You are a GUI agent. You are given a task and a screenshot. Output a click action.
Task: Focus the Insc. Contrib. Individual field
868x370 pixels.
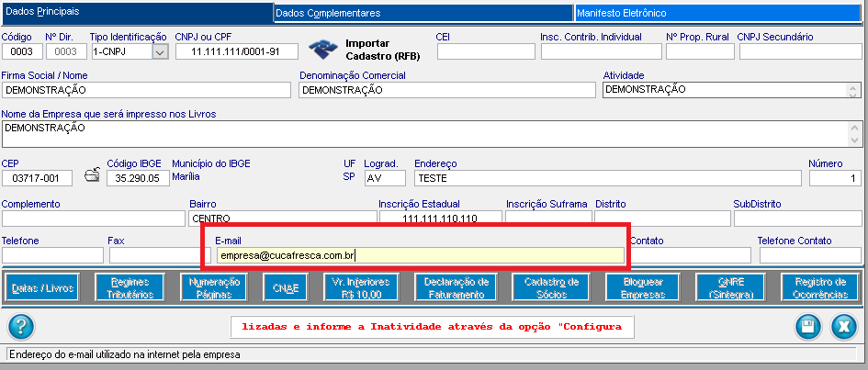click(x=602, y=51)
